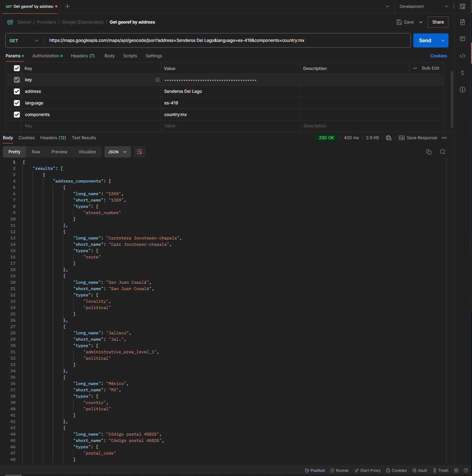Click the params table vertical scrollbar
Viewport: 472px width, 476px height.
pyautogui.click(x=452, y=99)
